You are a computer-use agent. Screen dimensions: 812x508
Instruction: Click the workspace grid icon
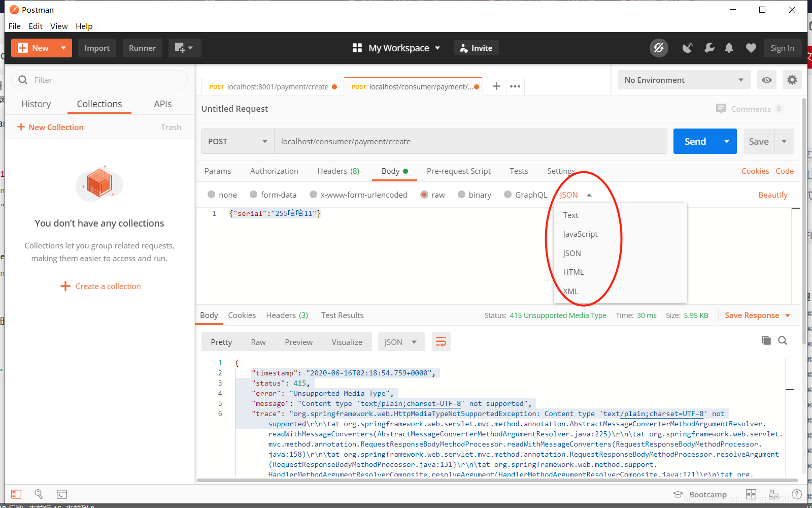point(357,48)
